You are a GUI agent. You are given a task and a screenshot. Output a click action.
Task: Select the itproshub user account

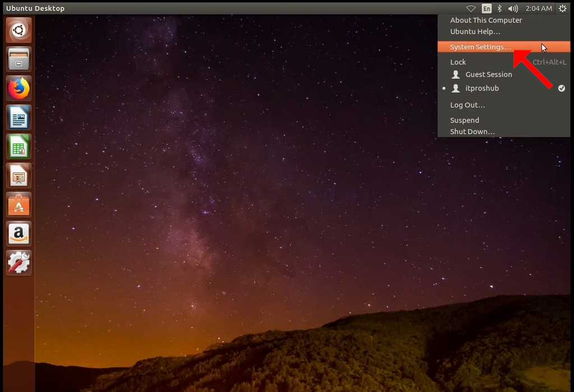504,88
